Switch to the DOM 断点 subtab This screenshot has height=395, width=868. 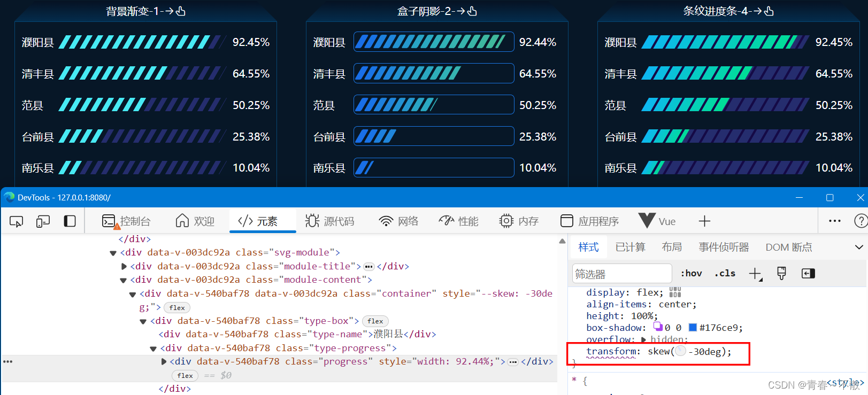[x=789, y=247]
